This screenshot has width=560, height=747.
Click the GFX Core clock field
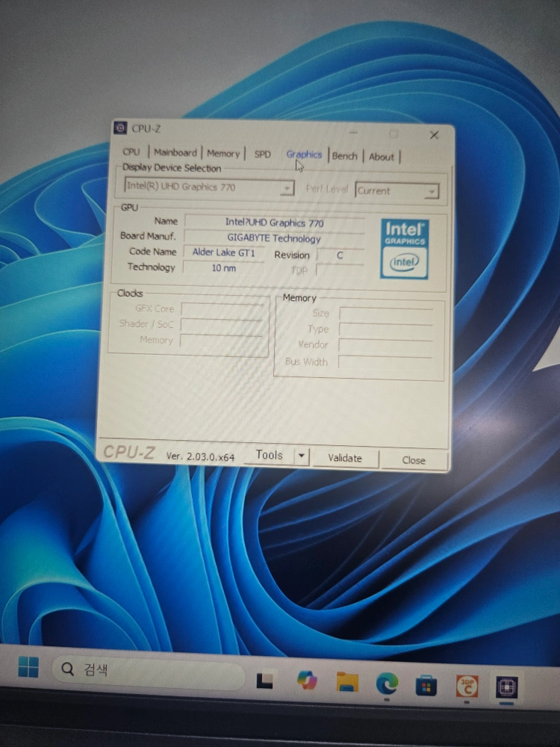coord(222,309)
